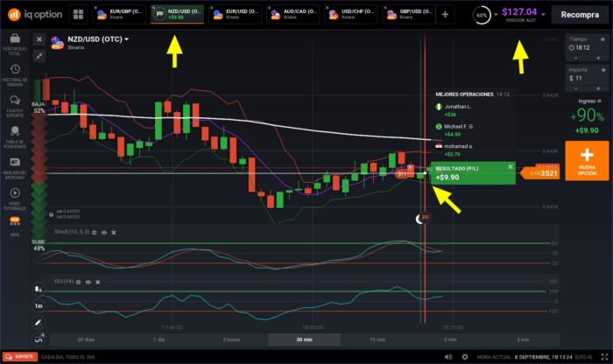The height and width of the screenshot is (364, 613).
Task: Click the iq option logo
Action: click(35, 15)
